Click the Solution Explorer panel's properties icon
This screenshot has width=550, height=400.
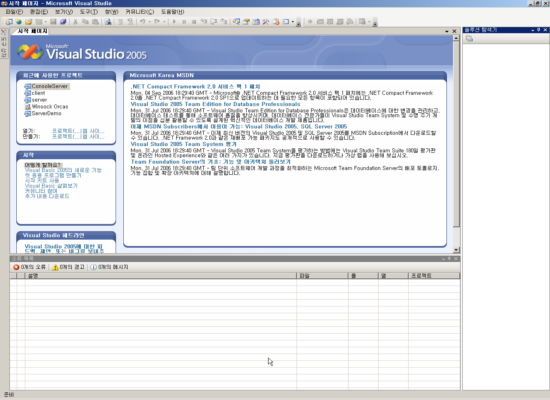point(469,39)
